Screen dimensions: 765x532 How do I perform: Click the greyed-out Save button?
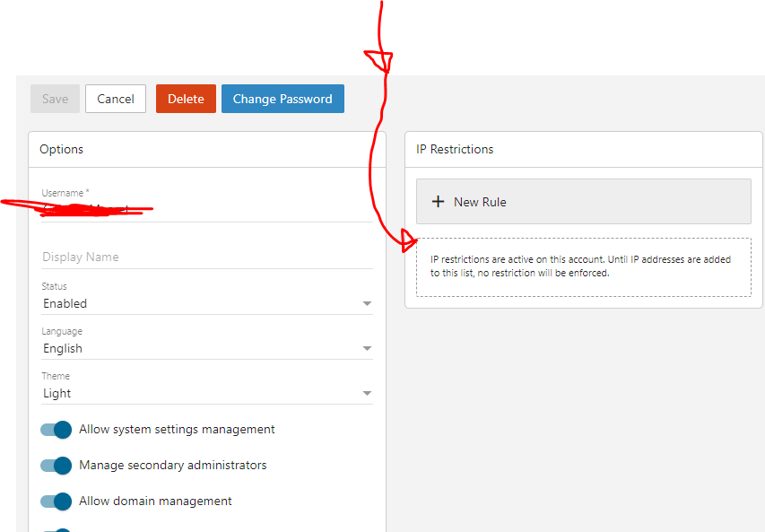coord(55,99)
